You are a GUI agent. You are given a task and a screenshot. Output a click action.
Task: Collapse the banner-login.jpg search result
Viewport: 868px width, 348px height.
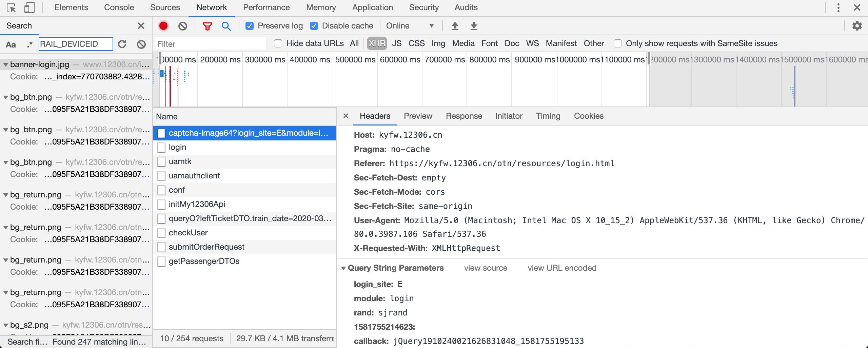coord(5,64)
